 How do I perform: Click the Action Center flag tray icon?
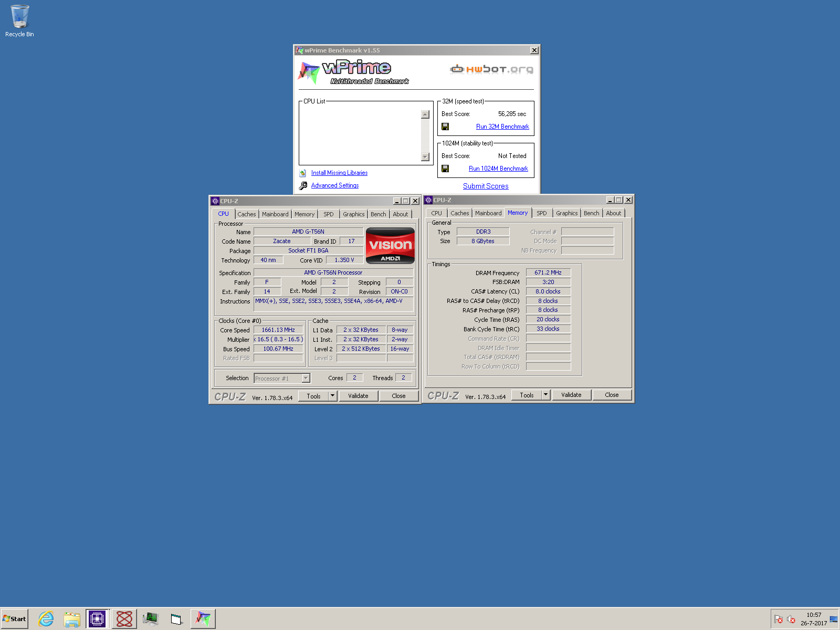779,619
